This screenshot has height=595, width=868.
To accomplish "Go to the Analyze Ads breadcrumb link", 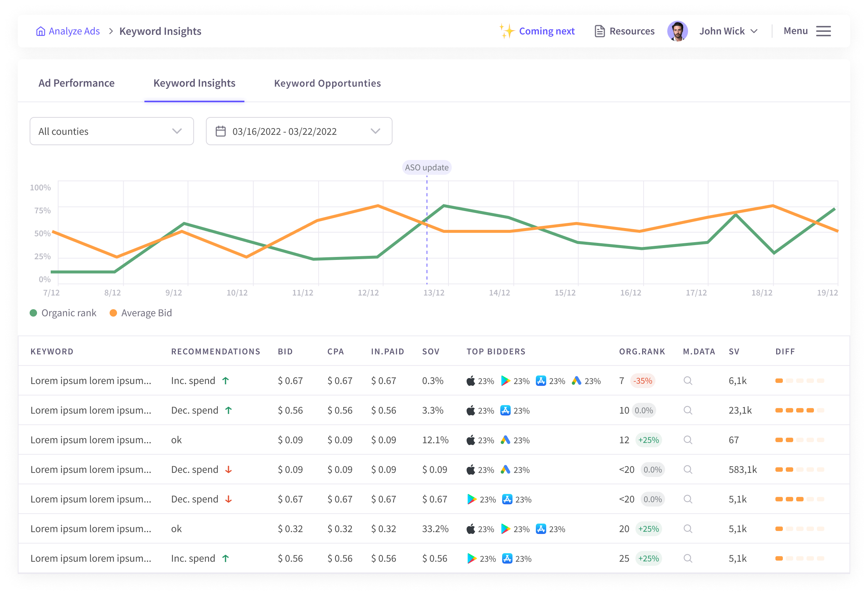I will (x=74, y=31).
